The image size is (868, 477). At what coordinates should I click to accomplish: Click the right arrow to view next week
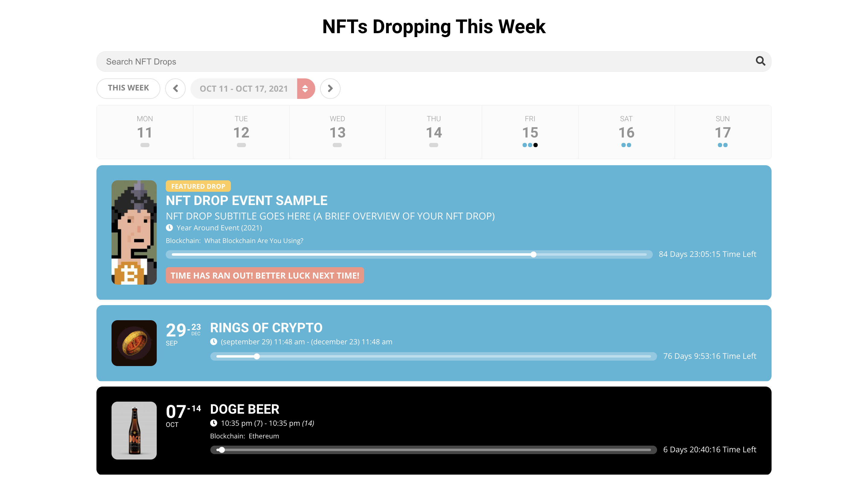tap(330, 88)
